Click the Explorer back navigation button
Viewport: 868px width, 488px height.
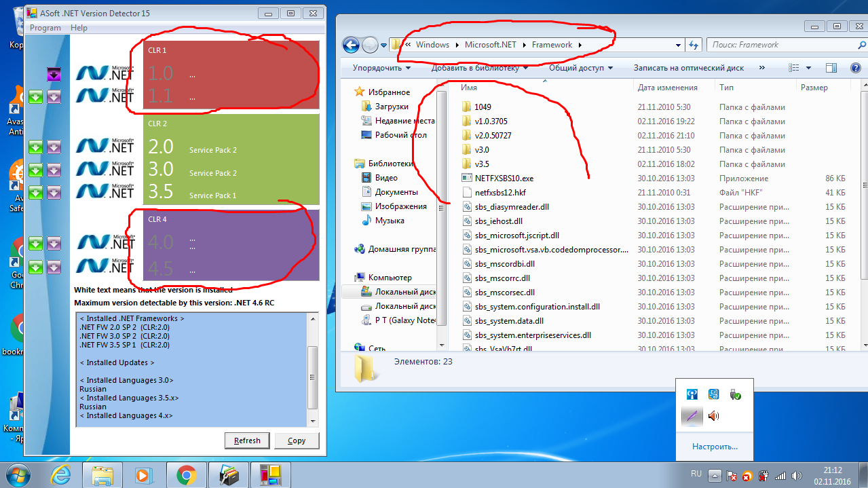[x=351, y=45]
